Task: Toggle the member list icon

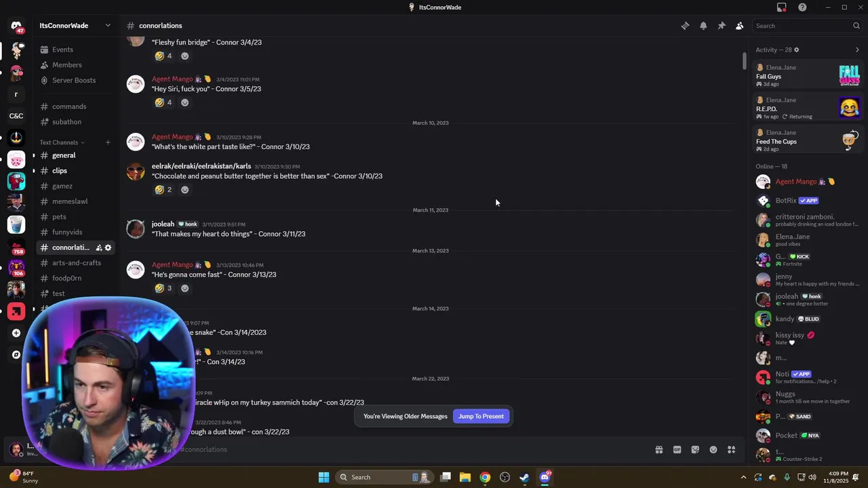Action: [x=739, y=26]
